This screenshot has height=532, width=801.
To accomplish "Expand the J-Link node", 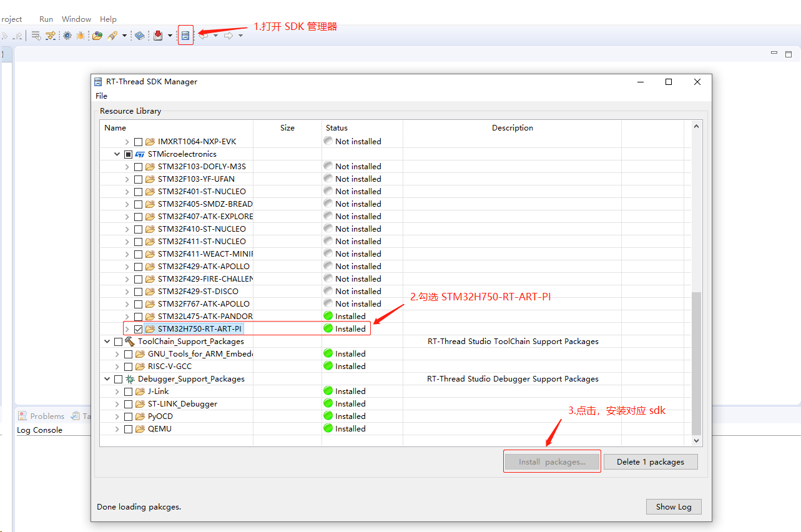I will [x=117, y=392].
